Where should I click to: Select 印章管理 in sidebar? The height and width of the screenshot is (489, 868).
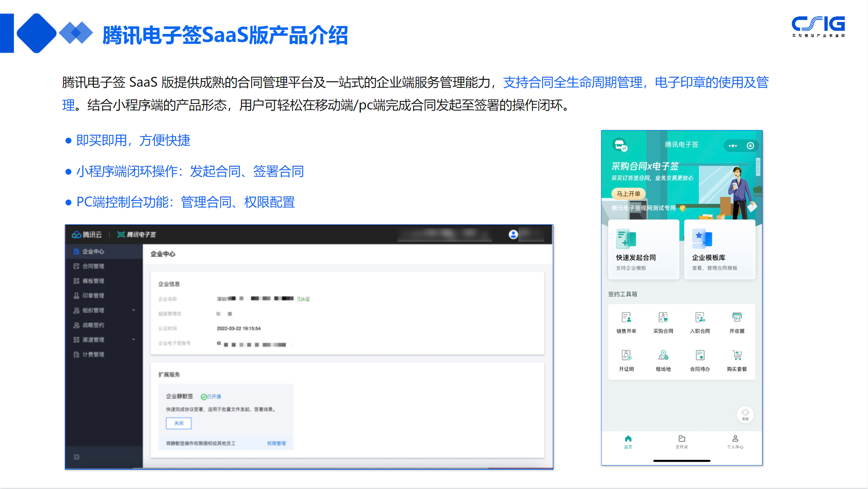point(104,296)
